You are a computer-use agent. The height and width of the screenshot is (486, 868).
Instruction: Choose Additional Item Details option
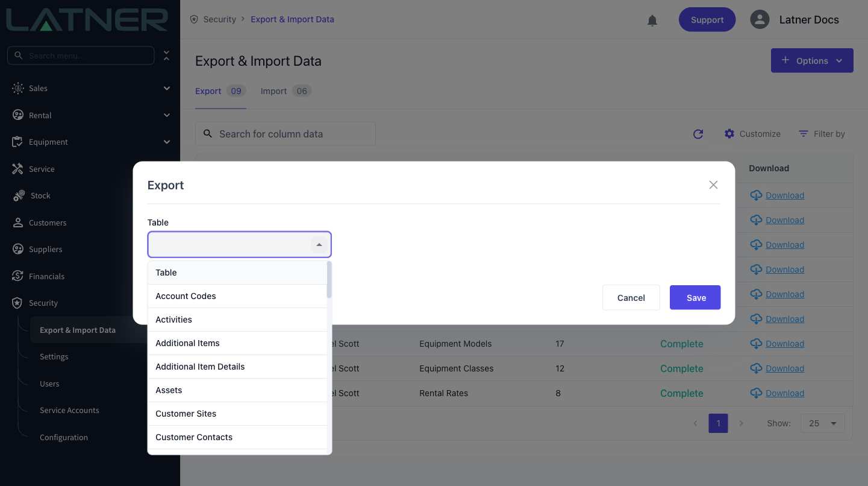237,367
